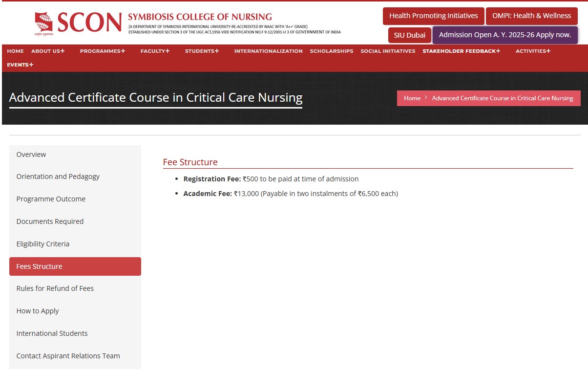
Task: Click the SCON globe logo icon
Action: coord(44,23)
